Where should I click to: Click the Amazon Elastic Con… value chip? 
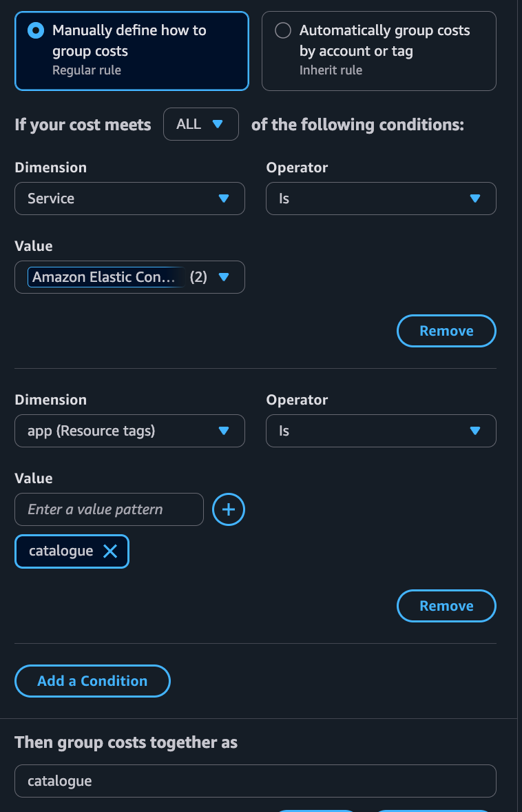click(x=106, y=277)
